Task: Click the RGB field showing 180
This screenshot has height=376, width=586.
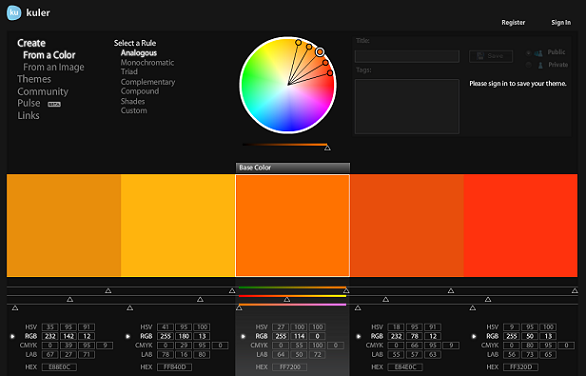Action: (x=183, y=336)
